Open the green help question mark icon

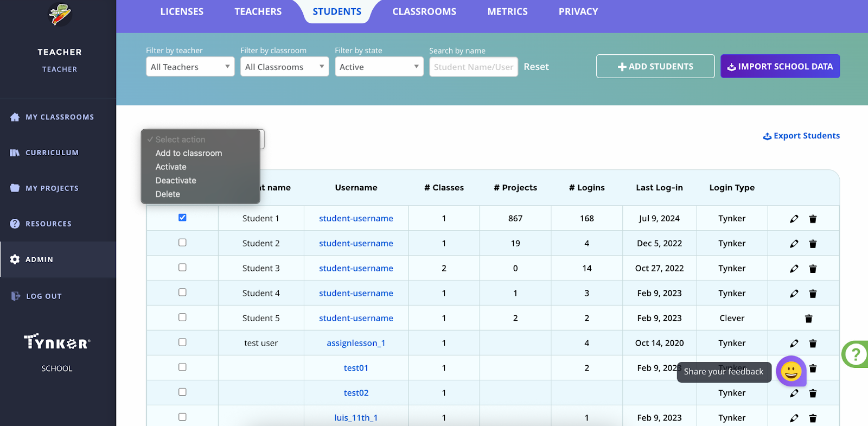tap(856, 354)
